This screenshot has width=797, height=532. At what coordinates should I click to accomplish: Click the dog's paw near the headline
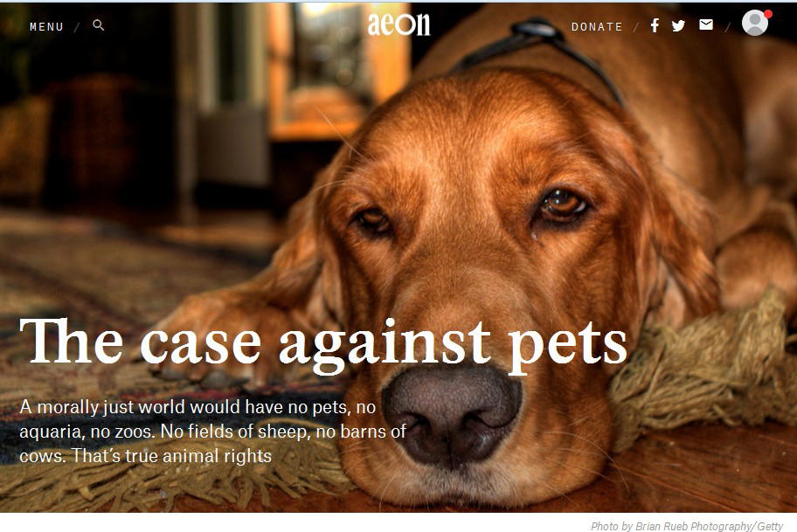(213, 350)
